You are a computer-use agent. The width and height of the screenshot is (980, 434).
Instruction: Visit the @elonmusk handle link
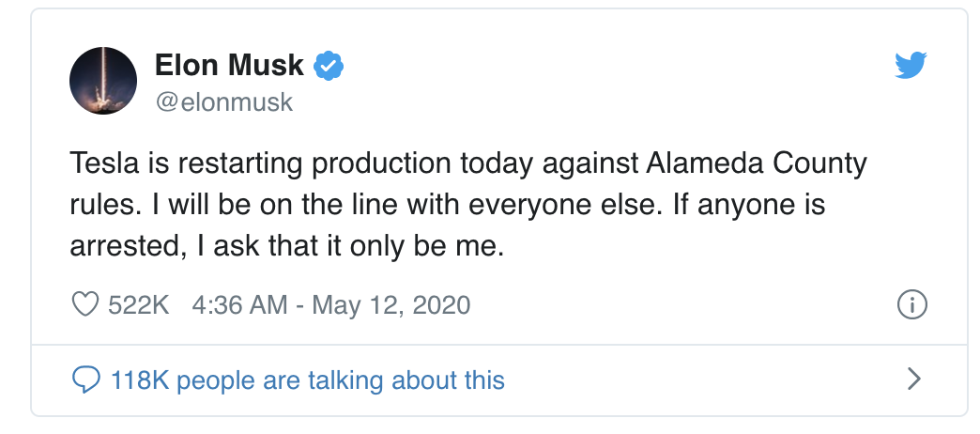(223, 101)
